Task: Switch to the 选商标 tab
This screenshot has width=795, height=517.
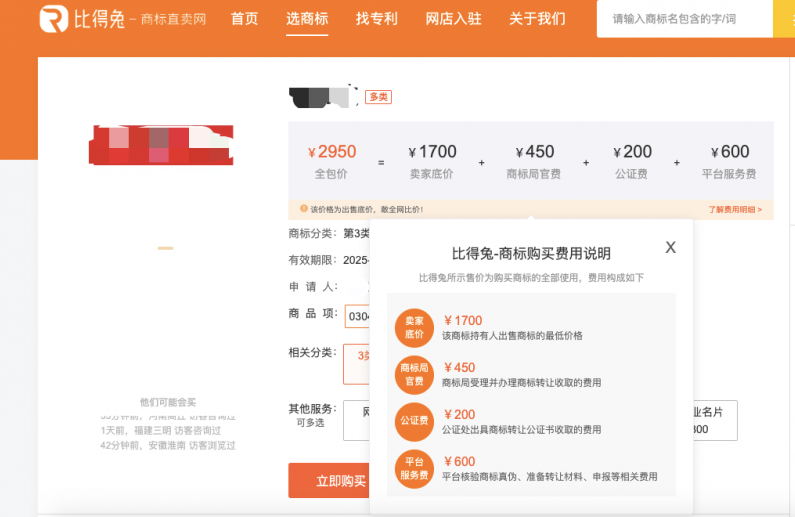Action: 307,19
